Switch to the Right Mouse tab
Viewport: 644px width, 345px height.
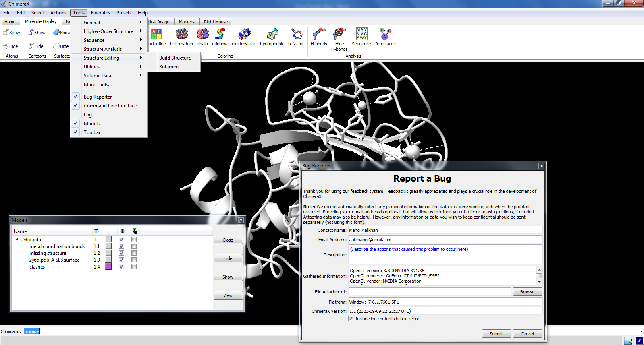pos(216,22)
